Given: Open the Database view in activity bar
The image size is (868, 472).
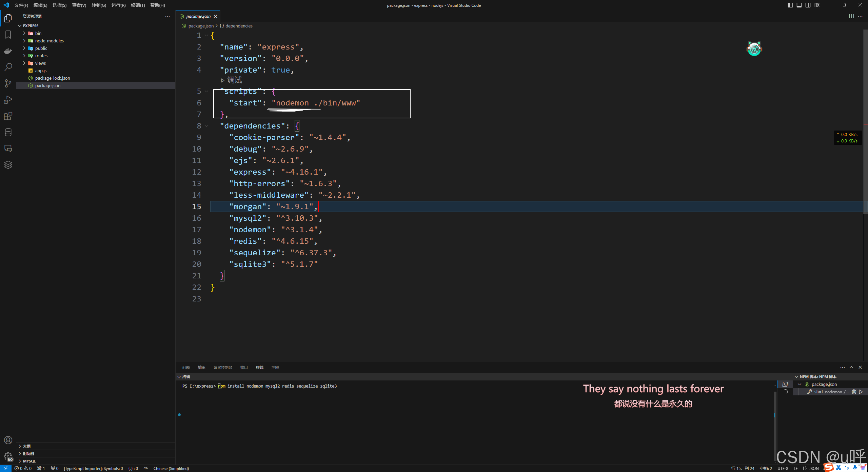Looking at the screenshot, I should click(8, 132).
